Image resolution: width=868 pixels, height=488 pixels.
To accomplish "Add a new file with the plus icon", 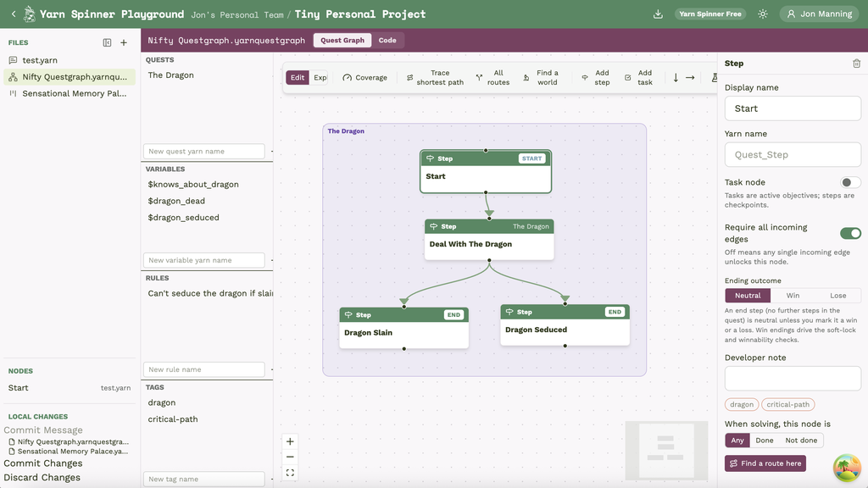I will 124,42.
